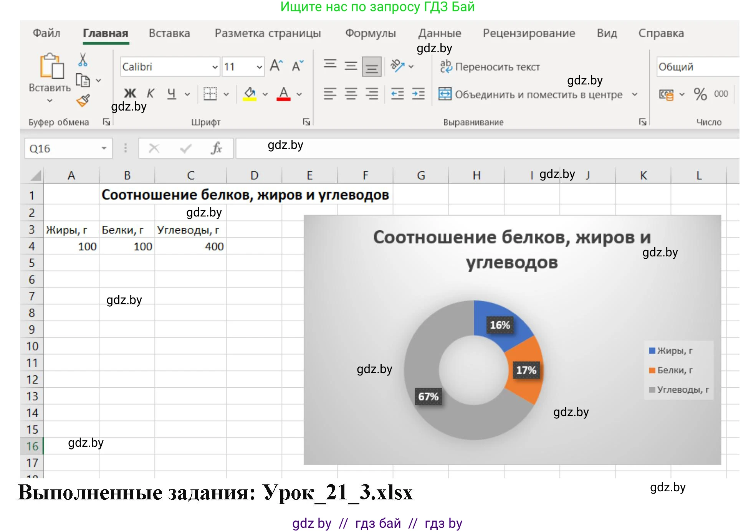Toggle underline with Ч button
Viewport: 756px width, 532px height.
point(172,94)
